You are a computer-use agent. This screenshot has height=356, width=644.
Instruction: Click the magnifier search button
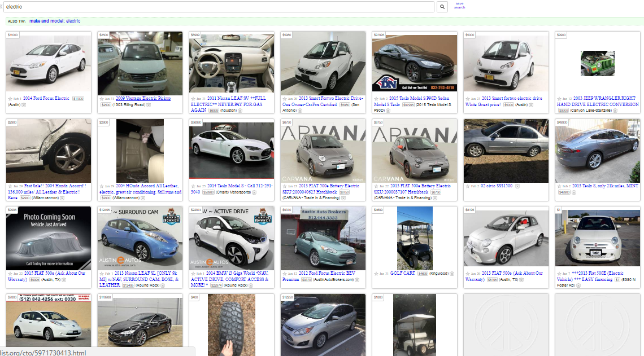pos(442,7)
